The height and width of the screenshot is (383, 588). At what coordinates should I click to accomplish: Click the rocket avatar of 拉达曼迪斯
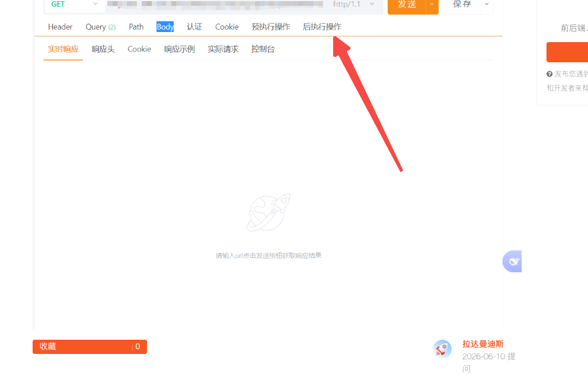point(442,349)
